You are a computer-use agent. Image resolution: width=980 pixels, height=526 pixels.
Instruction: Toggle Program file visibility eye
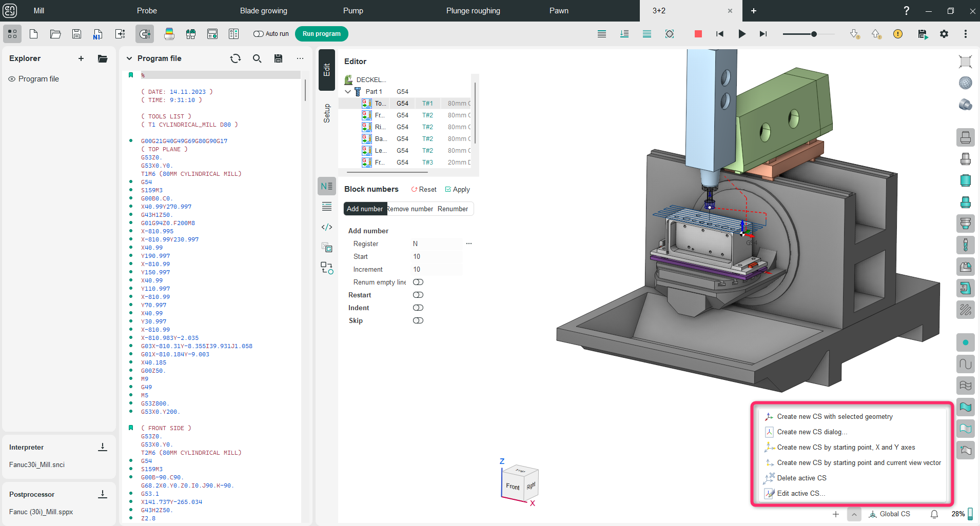(x=12, y=79)
